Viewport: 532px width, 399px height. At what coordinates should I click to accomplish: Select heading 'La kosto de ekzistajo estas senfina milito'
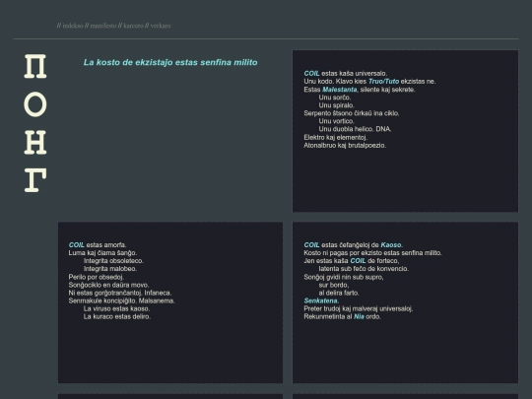tap(170, 62)
